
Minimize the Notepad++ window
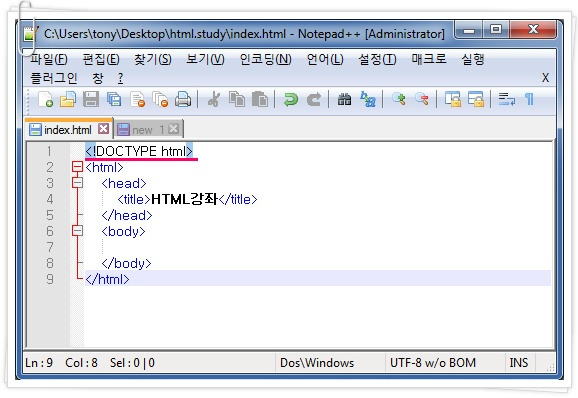click(469, 29)
